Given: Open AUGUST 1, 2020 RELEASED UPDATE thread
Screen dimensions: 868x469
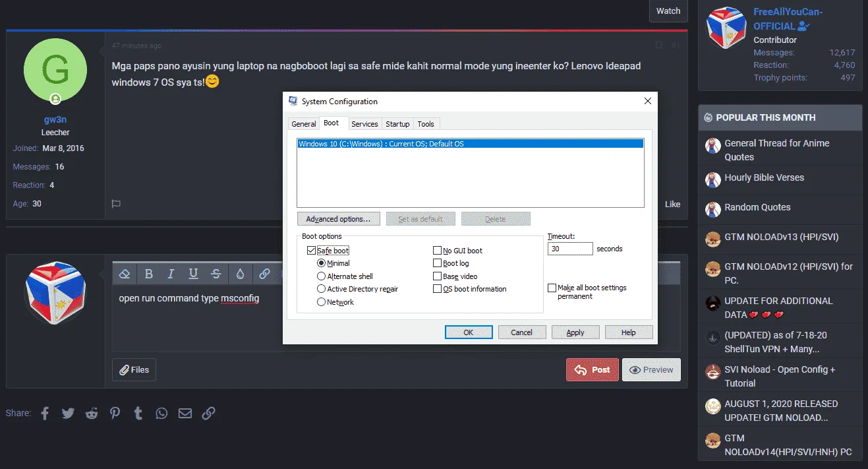Looking at the screenshot, I should click(781, 410).
